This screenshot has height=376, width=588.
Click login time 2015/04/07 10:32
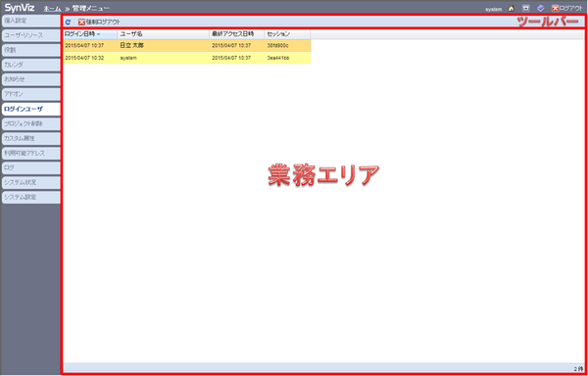pyautogui.click(x=84, y=58)
